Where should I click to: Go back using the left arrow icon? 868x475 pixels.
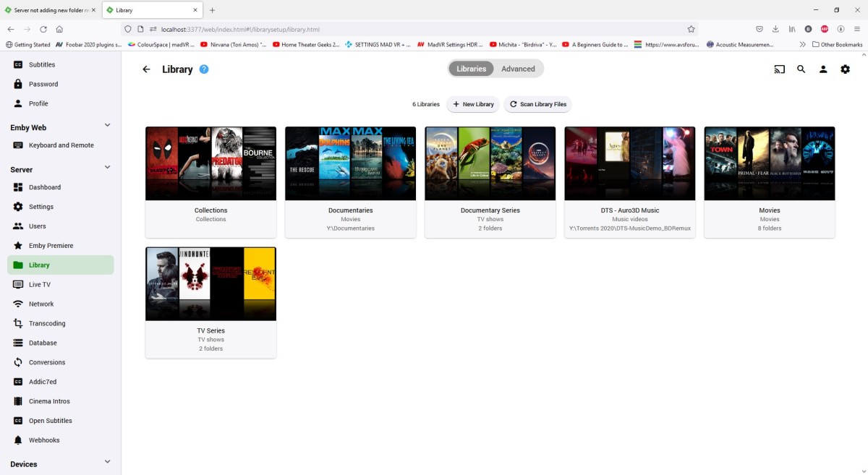click(x=146, y=69)
